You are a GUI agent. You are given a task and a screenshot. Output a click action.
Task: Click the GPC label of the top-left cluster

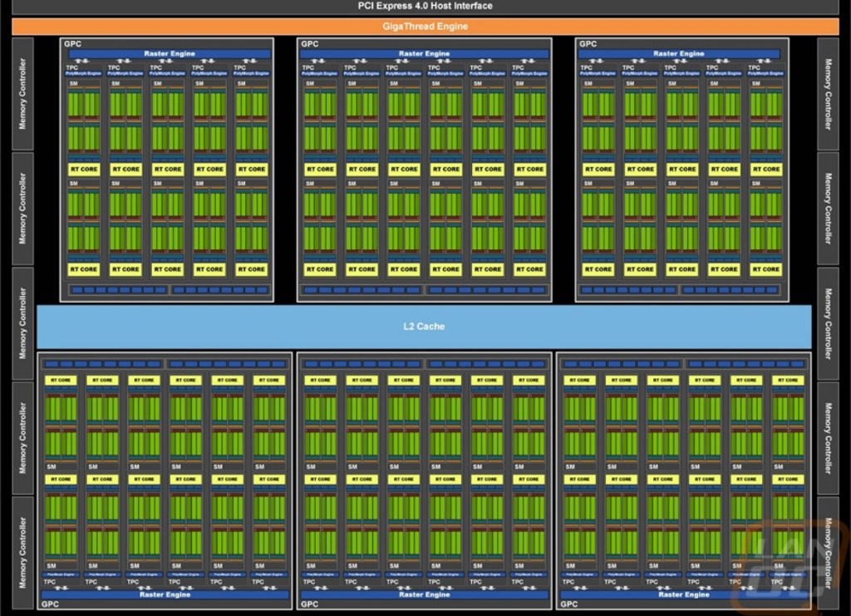pos(71,44)
